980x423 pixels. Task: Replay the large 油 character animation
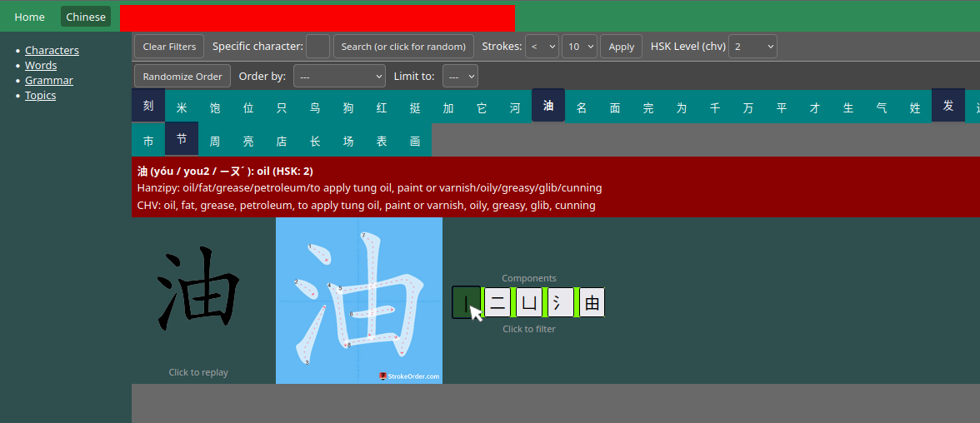(x=198, y=289)
